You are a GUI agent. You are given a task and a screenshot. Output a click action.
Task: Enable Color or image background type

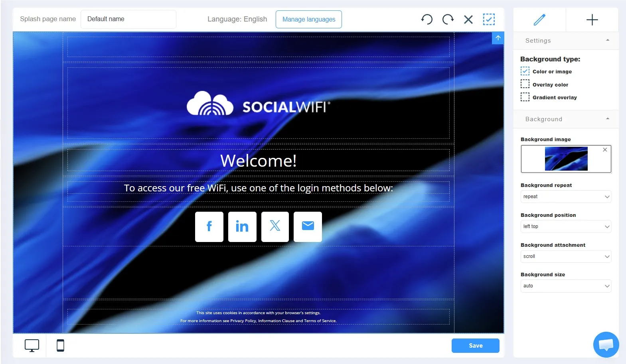[x=525, y=71]
